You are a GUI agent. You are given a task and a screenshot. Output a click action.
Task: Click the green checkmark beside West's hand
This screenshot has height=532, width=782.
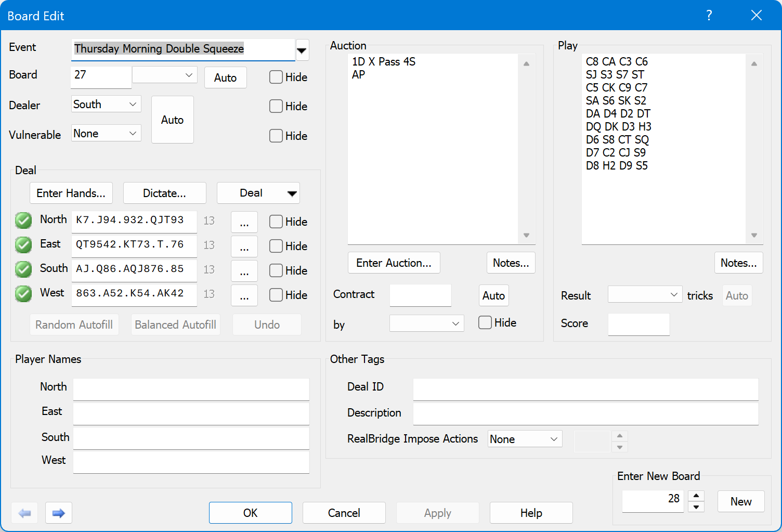(x=23, y=294)
